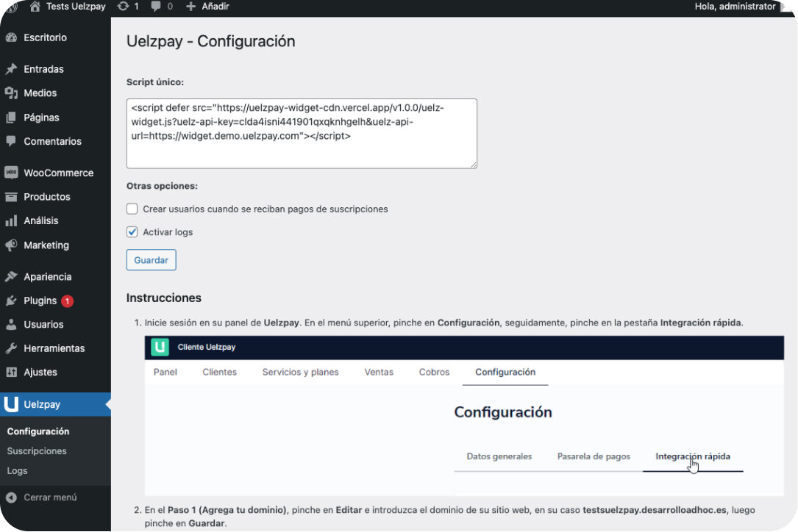Click Ventas tab in instruction image
The image size is (798, 532).
pyautogui.click(x=379, y=373)
